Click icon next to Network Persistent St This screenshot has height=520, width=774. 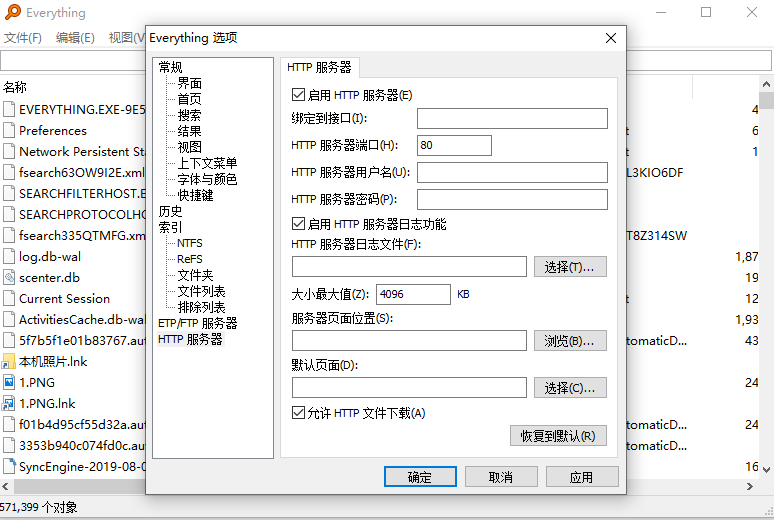coord(9,151)
